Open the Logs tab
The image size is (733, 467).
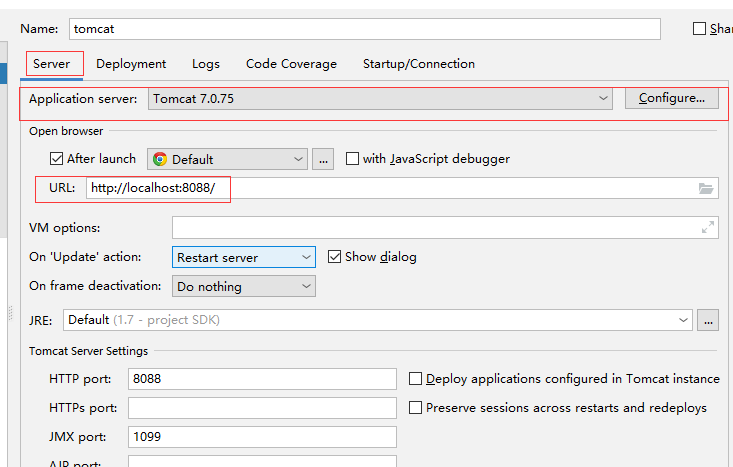tap(206, 64)
